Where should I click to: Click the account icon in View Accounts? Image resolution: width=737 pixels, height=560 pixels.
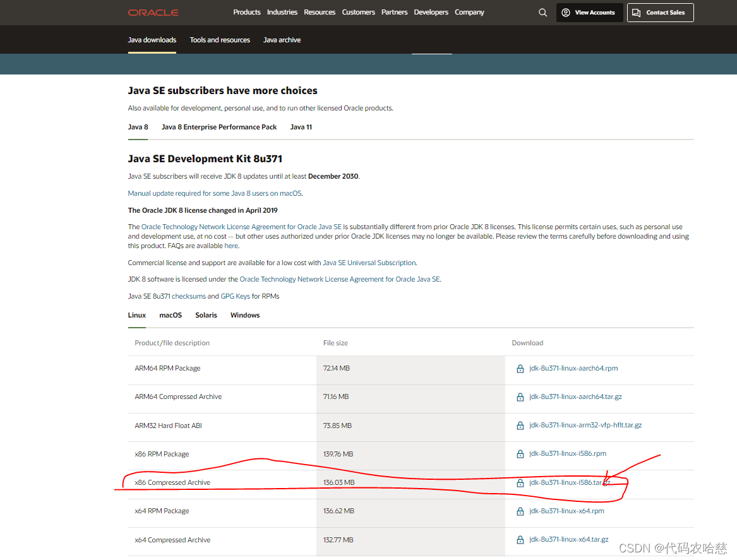pos(567,12)
